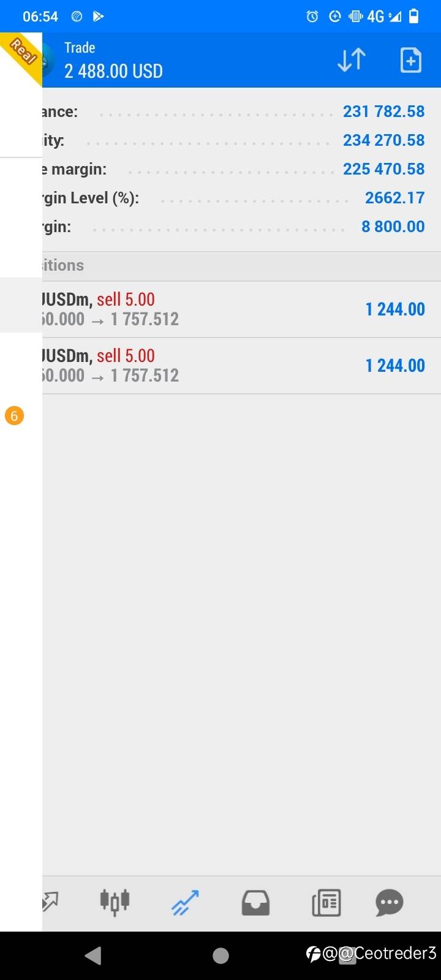Select the first sell 5.00 position
Screen dimensions: 441x980
coord(241,309)
